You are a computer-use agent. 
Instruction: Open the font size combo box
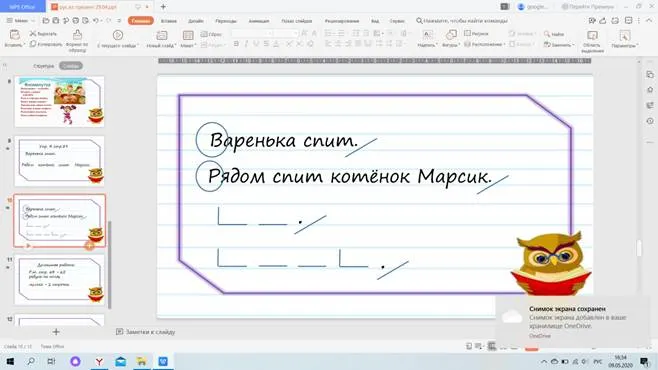(x=286, y=33)
